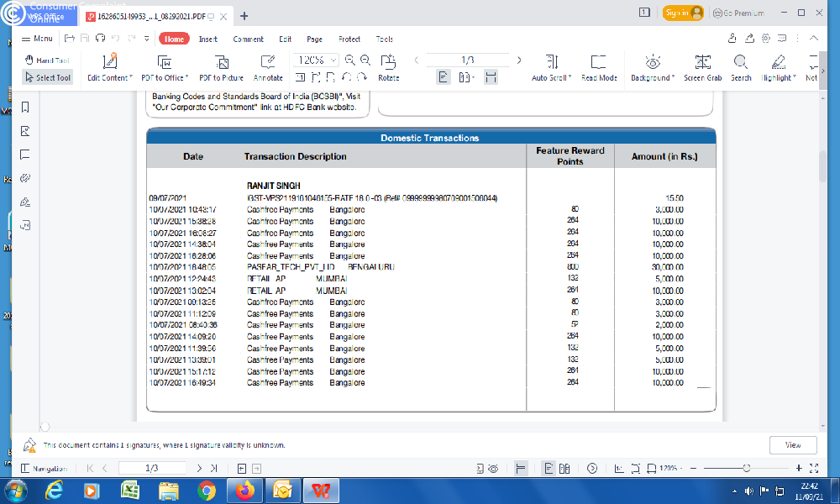Viewport: 840px width, 504px height.
Task: Rotate the PDF page
Action: (x=388, y=62)
